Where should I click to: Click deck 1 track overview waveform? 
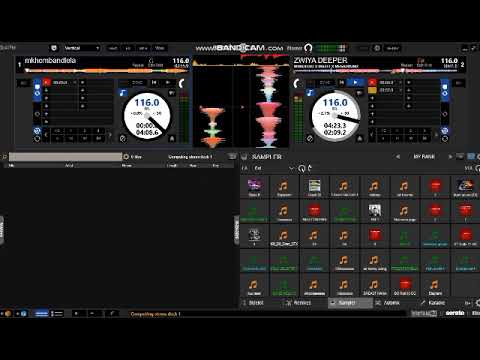point(107,71)
